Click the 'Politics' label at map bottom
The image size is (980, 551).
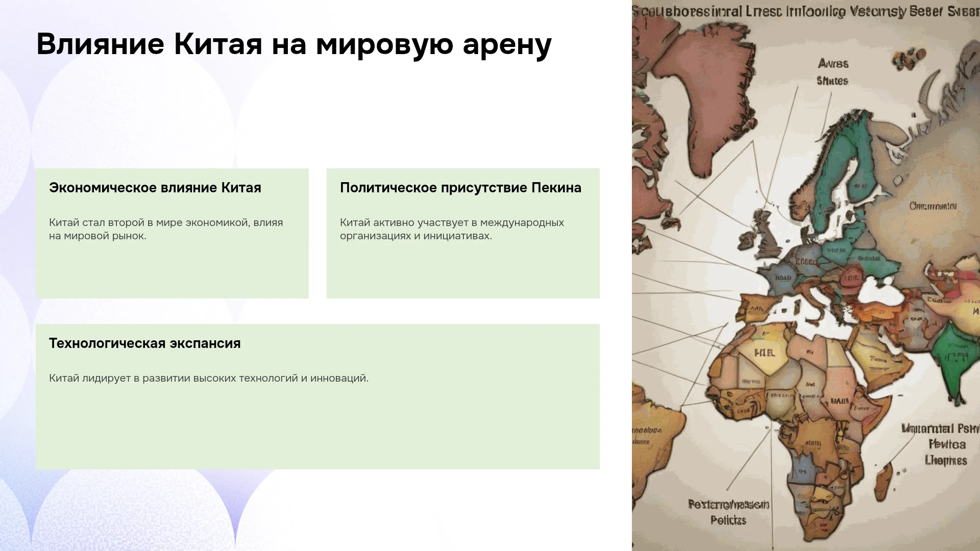pos(728,520)
